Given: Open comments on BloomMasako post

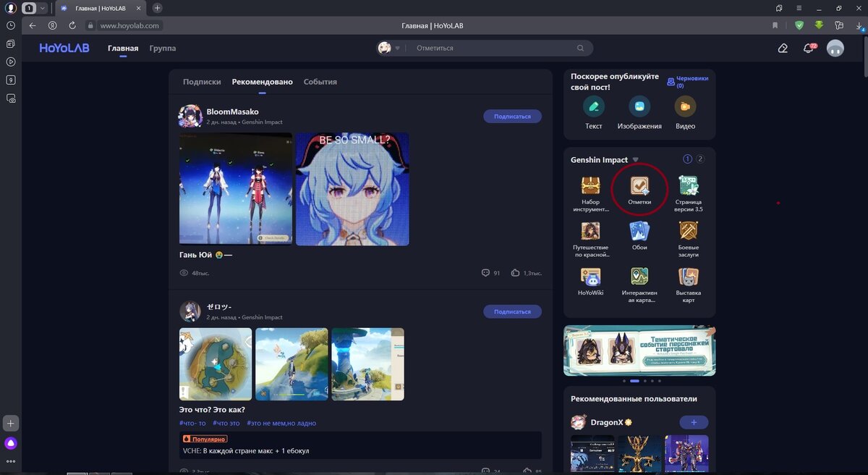Looking at the screenshot, I should (485, 273).
